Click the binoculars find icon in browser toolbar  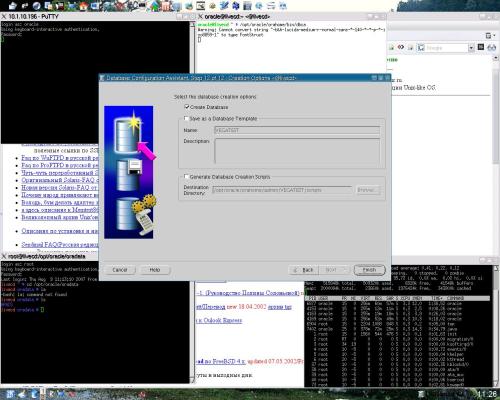point(492,48)
